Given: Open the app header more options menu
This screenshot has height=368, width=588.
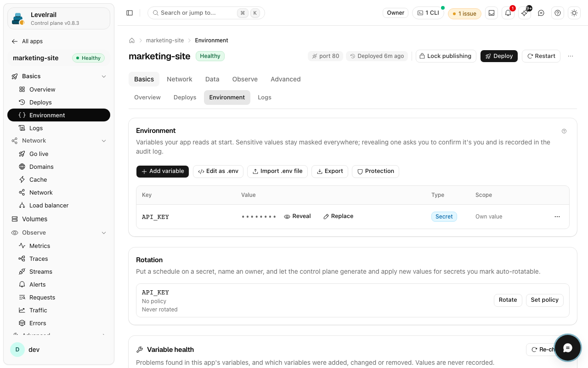Looking at the screenshot, I should point(571,56).
